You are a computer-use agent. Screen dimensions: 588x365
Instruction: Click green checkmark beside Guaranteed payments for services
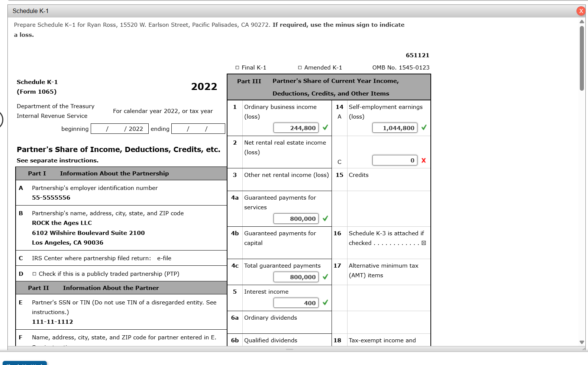click(x=325, y=218)
